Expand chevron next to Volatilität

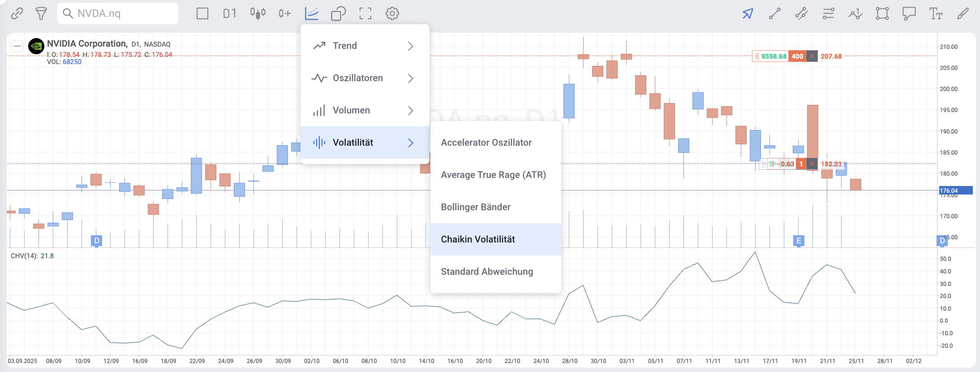pyautogui.click(x=411, y=143)
